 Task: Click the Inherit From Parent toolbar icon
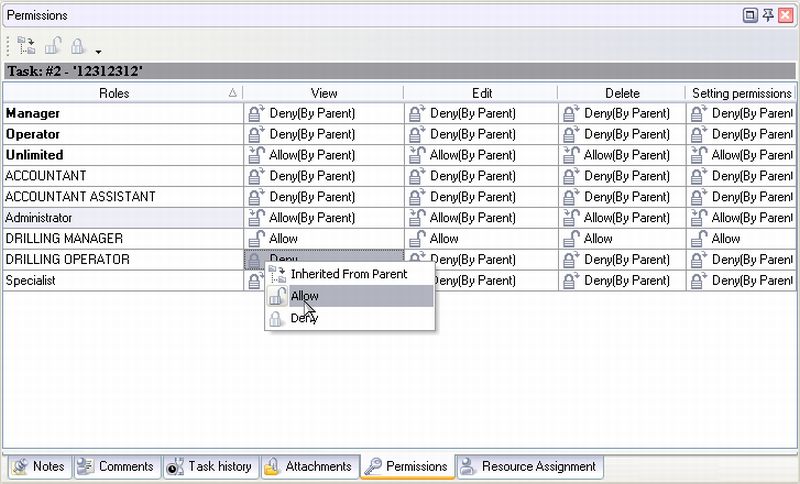(26, 45)
